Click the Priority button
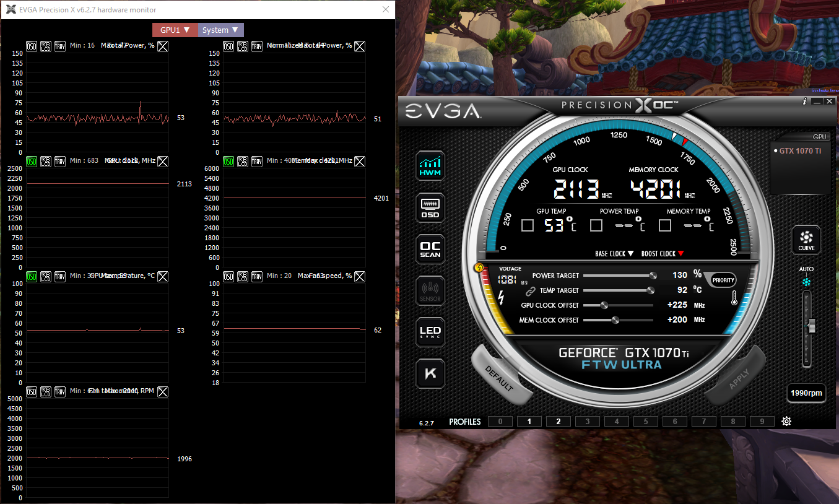 tap(723, 280)
